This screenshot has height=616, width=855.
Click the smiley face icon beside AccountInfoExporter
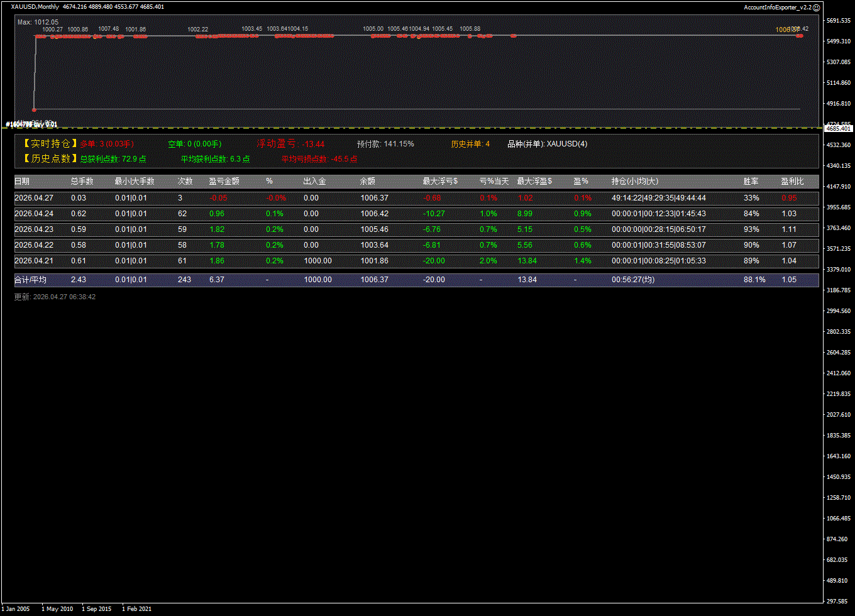(x=817, y=8)
